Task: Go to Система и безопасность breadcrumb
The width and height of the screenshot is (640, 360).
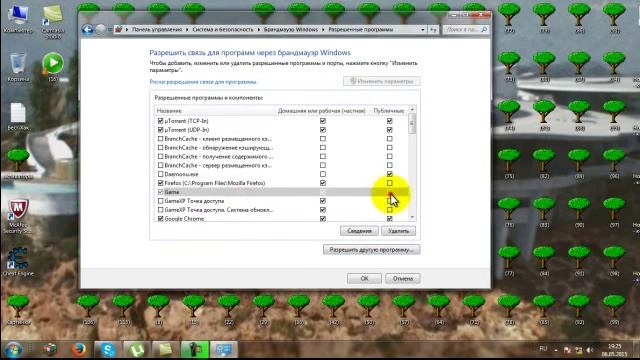Action: 223,29
